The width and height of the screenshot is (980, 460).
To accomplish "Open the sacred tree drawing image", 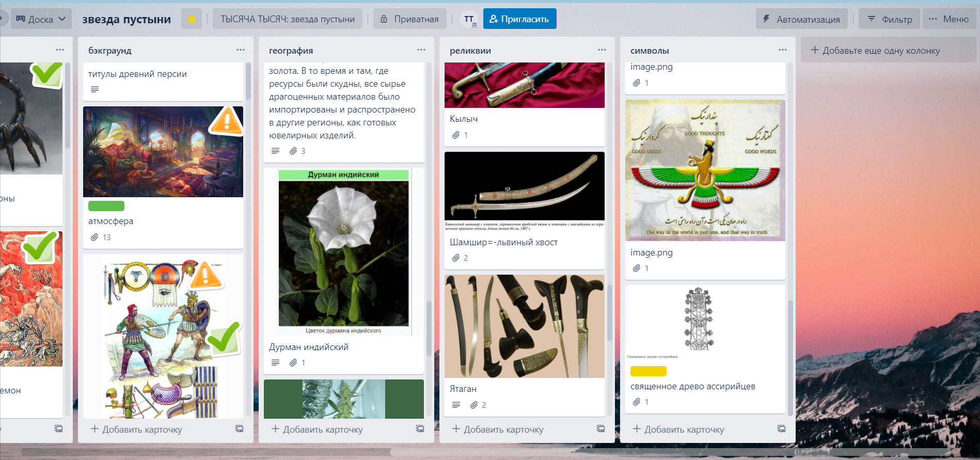I will click(705, 323).
